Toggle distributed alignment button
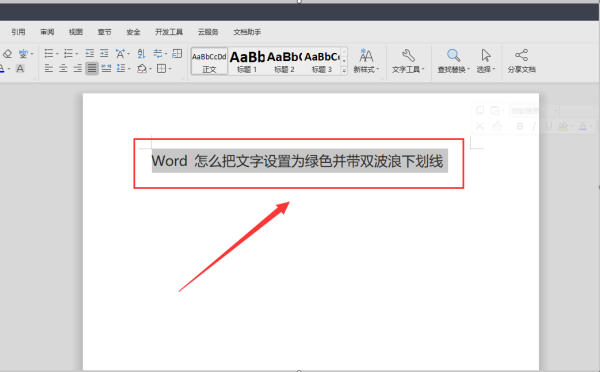This screenshot has width=600, height=372. 106,69
